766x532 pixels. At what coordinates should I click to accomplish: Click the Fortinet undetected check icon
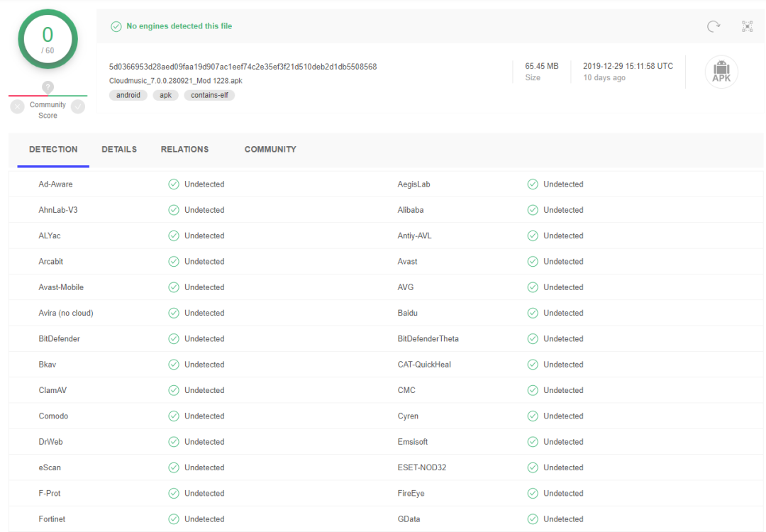[x=174, y=519]
